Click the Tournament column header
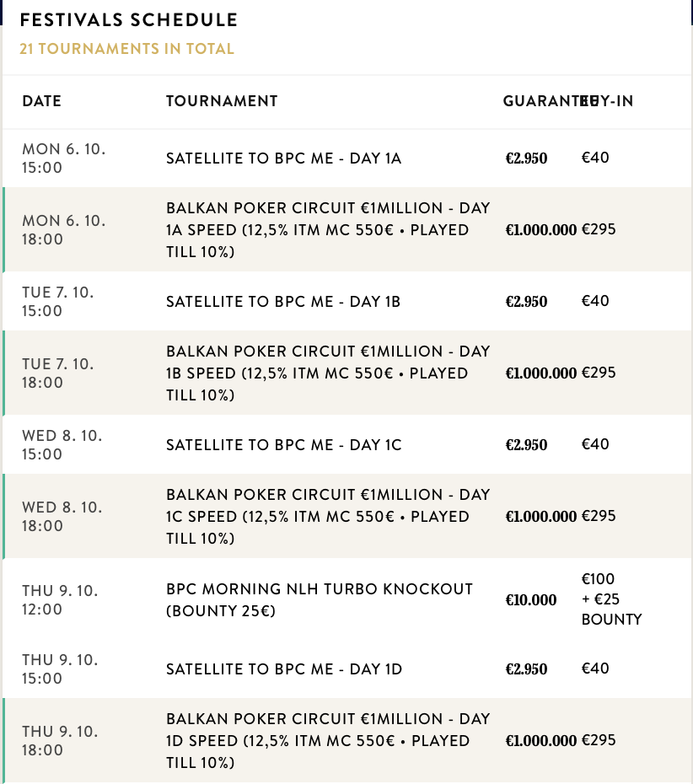 click(222, 101)
